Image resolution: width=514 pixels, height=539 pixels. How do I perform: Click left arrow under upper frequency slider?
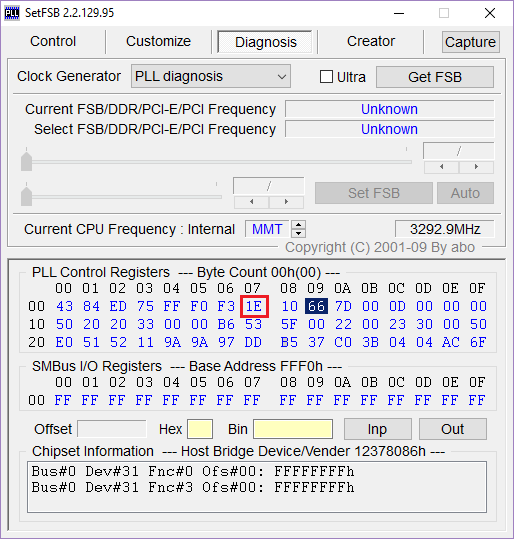tap(442, 167)
